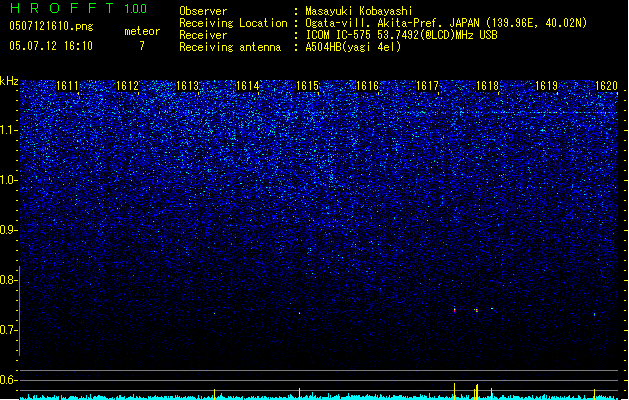
Task: Click the Receiving antenna A504HB entry
Action: [x=353, y=47]
